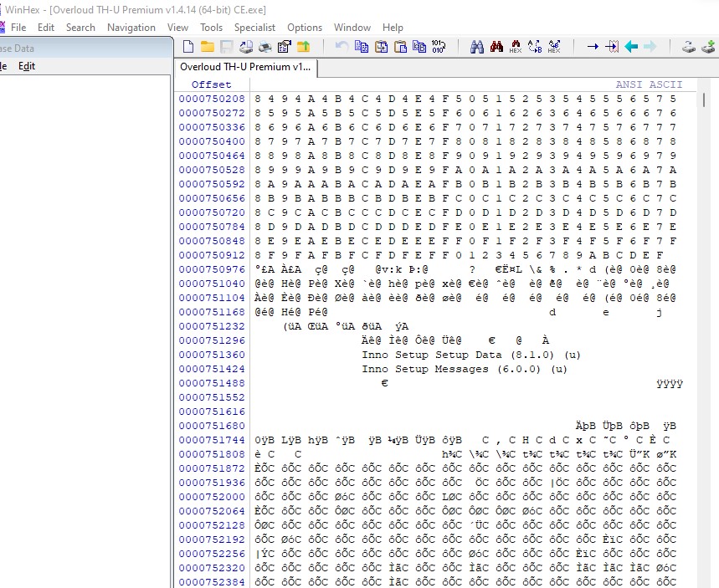Open the Options menu

coord(305,28)
